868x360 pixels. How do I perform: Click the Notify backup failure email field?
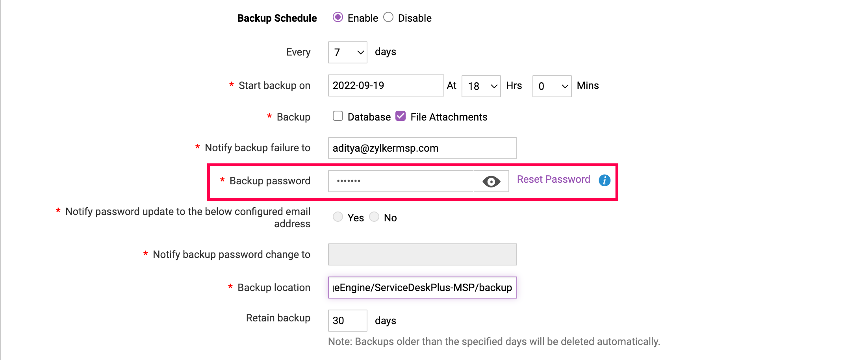(x=422, y=148)
